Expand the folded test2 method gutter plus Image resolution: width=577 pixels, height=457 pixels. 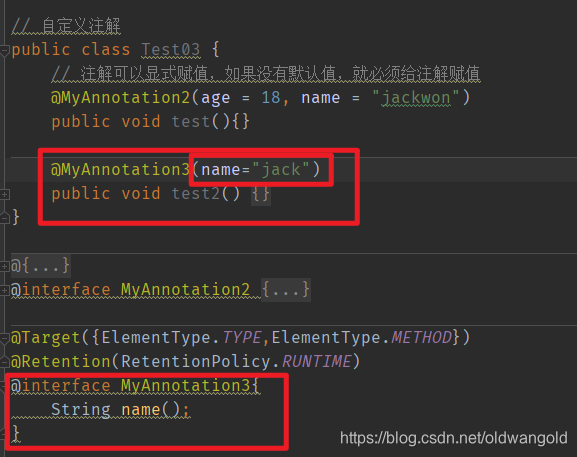[4, 194]
